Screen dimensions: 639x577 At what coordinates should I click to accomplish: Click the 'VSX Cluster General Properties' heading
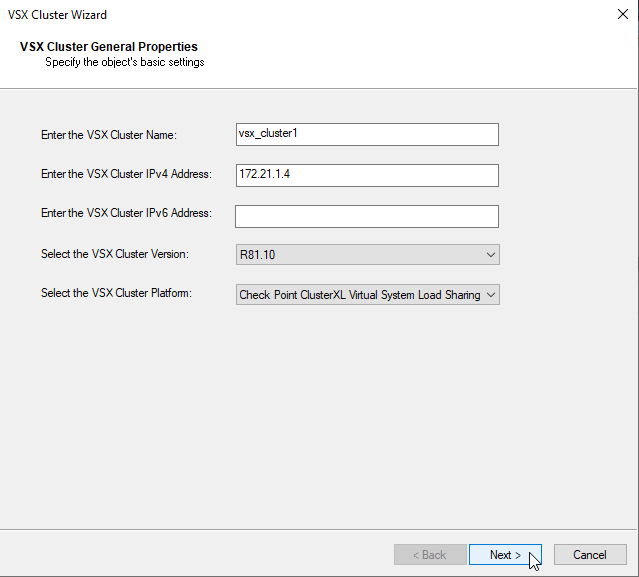click(x=109, y=46)
